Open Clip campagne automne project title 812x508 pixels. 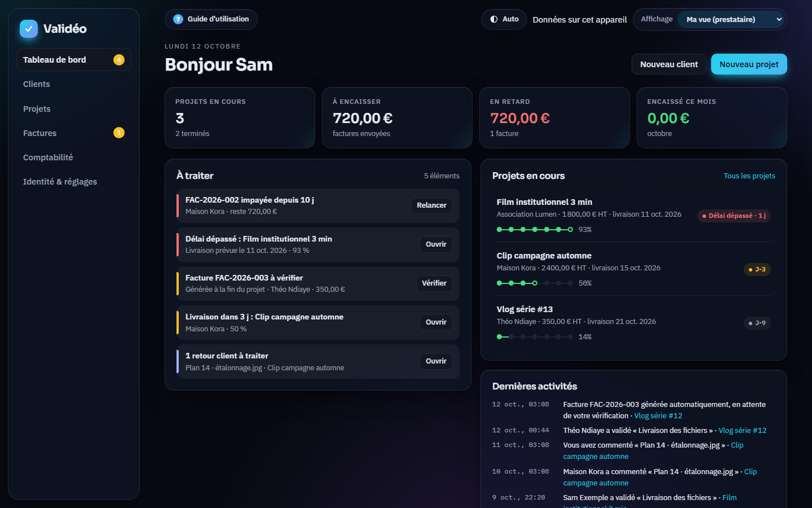tap(544, 256)
